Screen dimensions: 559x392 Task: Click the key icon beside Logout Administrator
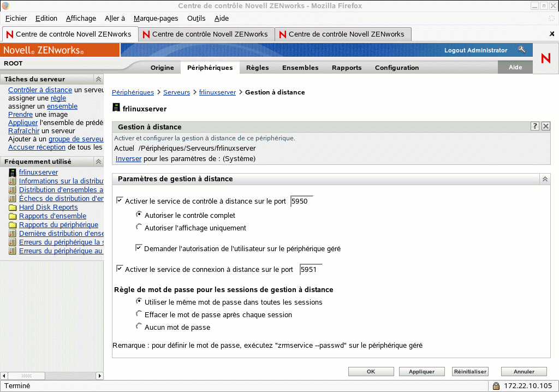[522, 50]
